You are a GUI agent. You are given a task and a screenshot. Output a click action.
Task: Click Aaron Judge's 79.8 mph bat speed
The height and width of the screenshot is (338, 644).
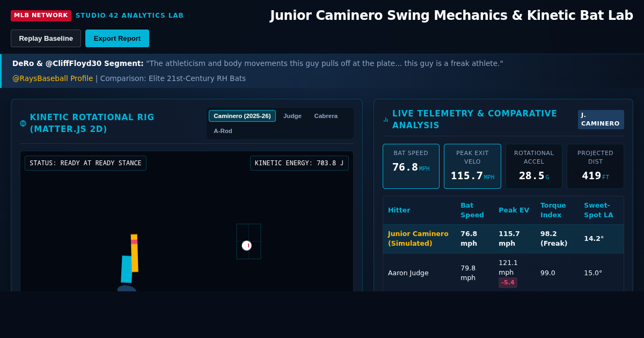tap(468, 273)
